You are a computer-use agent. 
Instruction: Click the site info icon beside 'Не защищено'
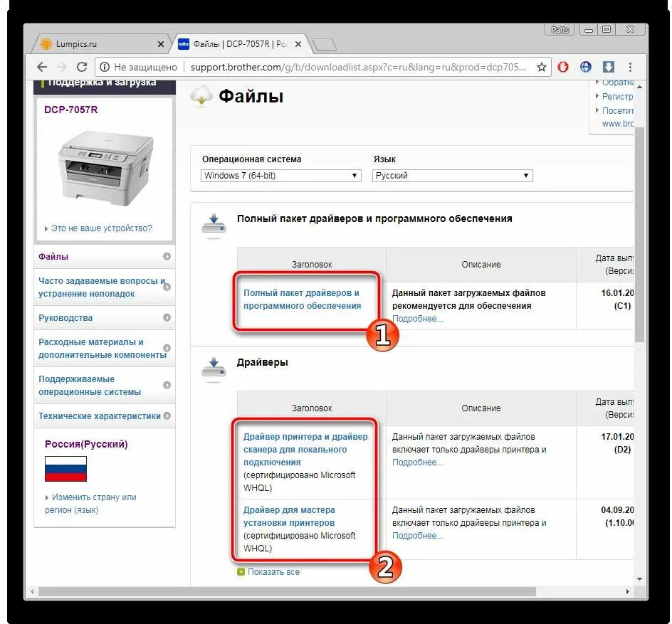coord(105,68)
